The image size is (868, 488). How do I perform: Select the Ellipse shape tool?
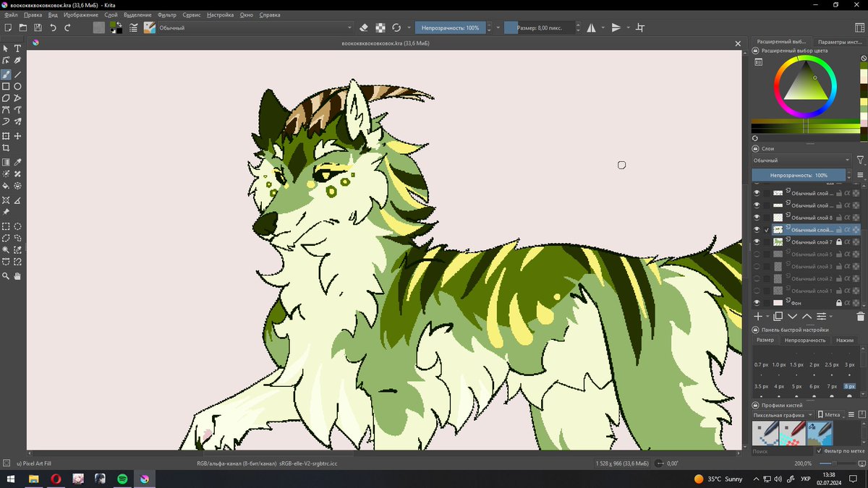18,86
